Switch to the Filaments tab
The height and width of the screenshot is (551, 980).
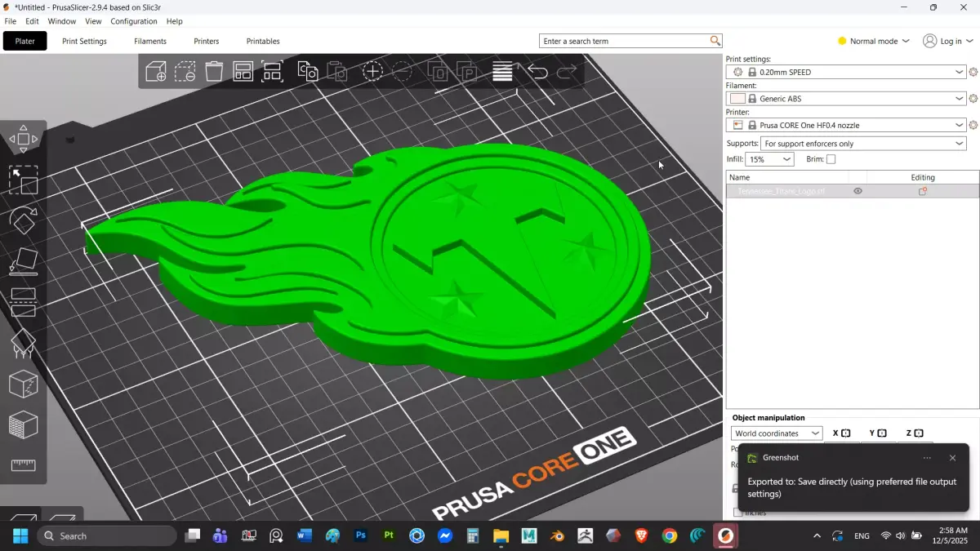click(x=150, y=41)
